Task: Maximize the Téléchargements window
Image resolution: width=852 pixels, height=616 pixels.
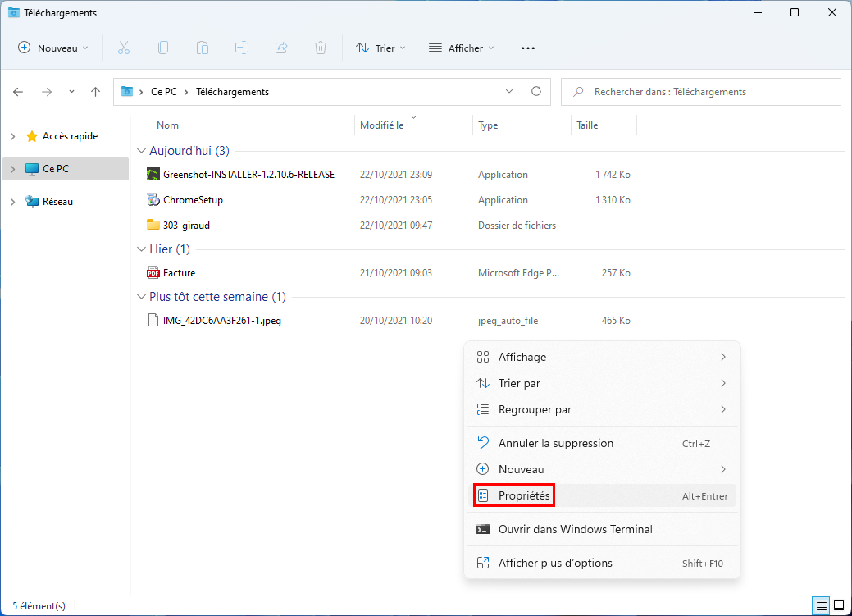Action: 795,12
